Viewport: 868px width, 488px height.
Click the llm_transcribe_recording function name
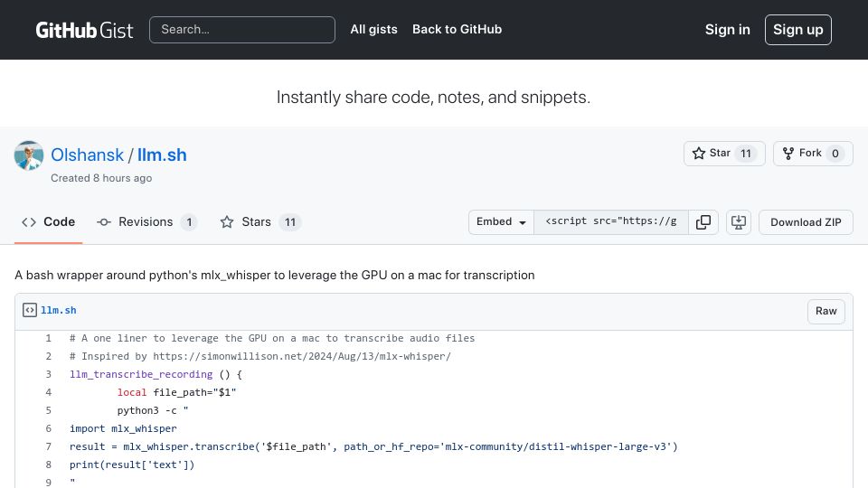tap(141, 374)
